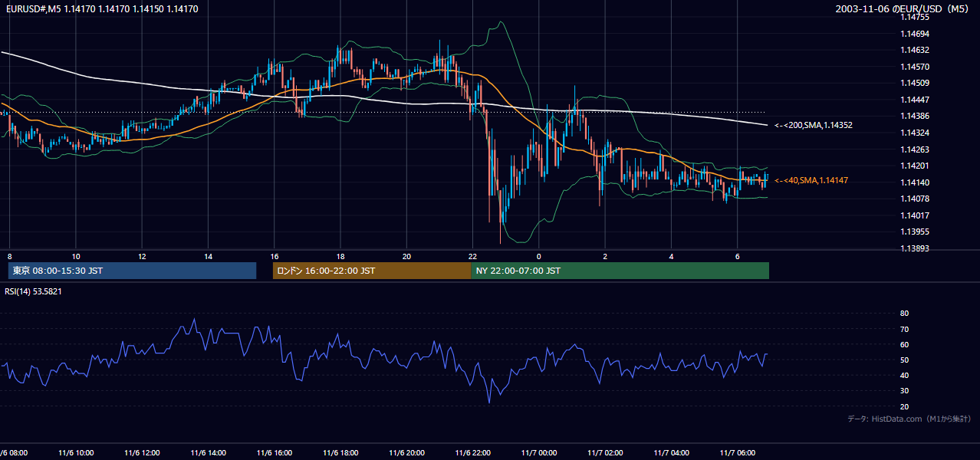
Task: Click price scale value 1.14078
Action: coord(914,199)
